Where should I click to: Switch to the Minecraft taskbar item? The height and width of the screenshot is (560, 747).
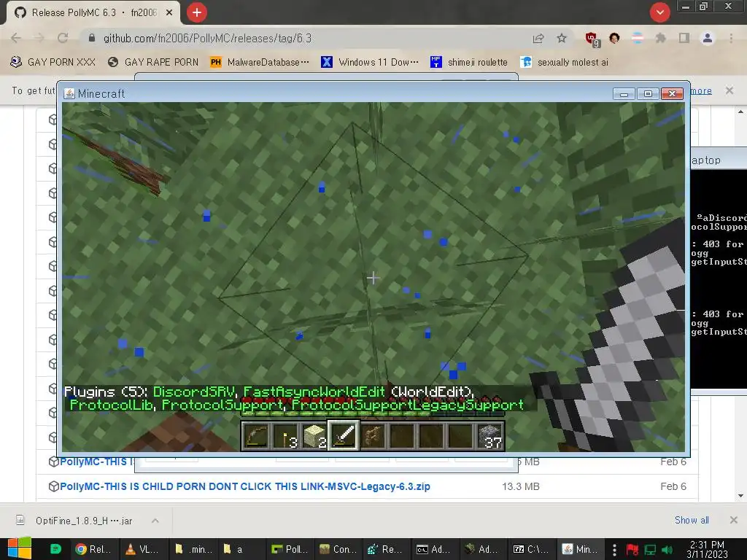(579, 549)
